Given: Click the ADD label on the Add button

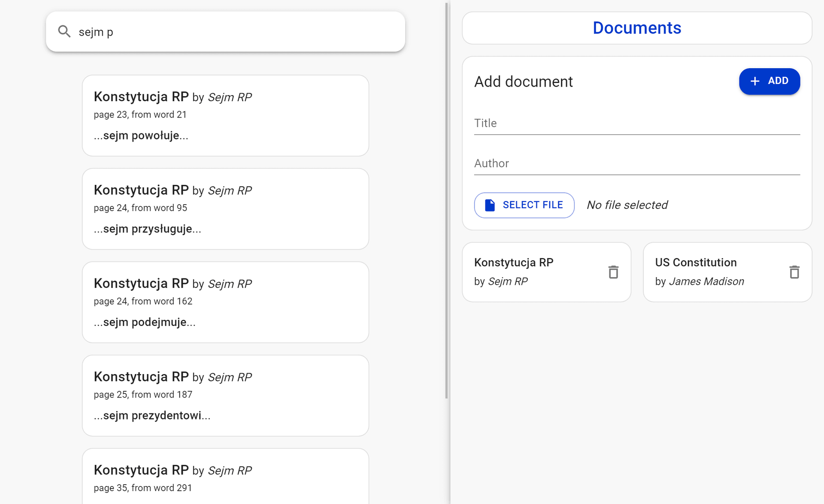Looking at the screenshot, I should click(x=778, y=81).
